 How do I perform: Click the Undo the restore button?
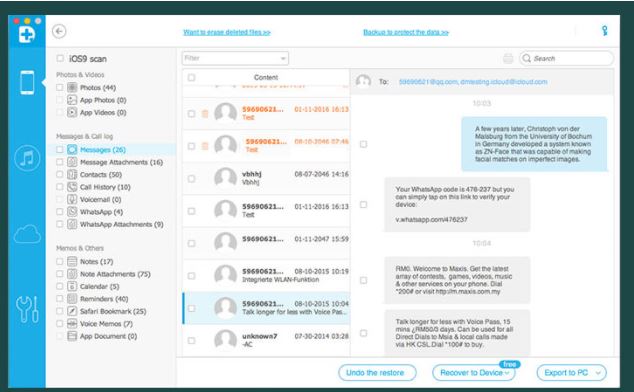pyautogui.click(x=377, y=373)
